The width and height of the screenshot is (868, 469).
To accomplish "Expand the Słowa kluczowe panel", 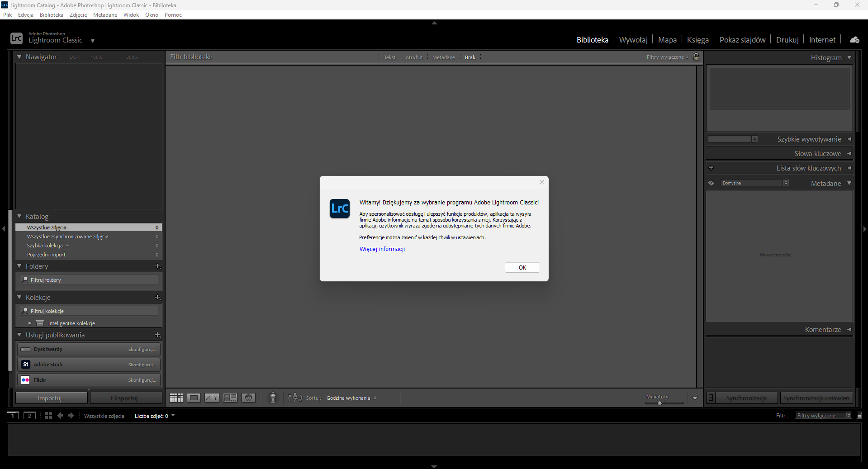I will pos(849,154).
